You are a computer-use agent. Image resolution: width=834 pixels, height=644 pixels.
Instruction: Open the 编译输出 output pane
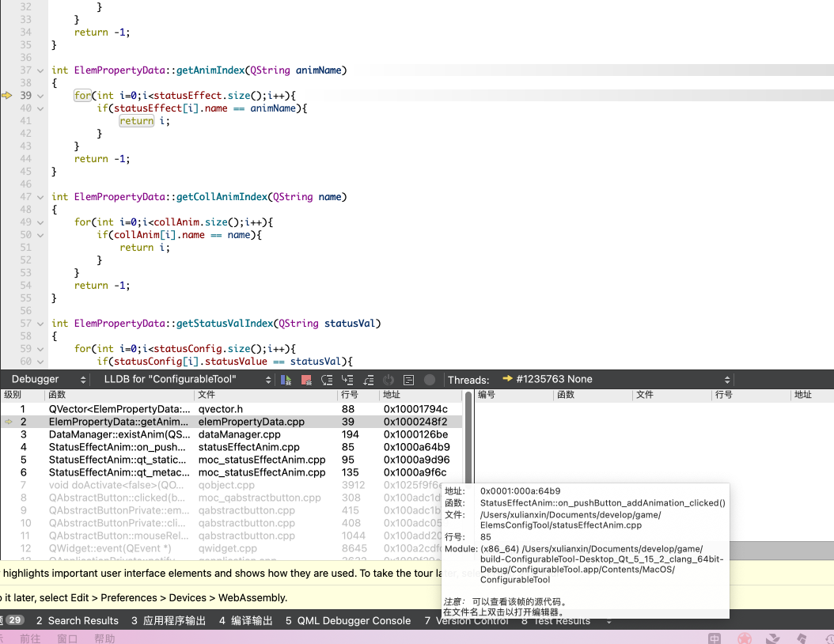coord(246,621)
